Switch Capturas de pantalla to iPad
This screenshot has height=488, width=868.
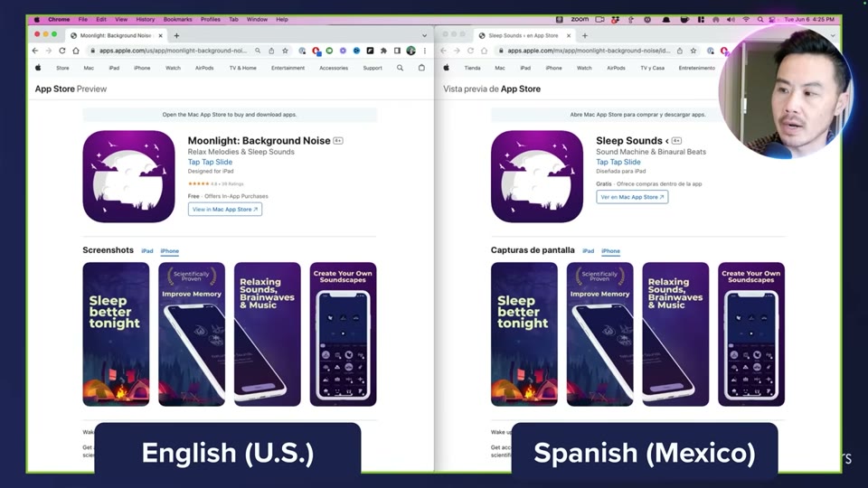point(589,250)
